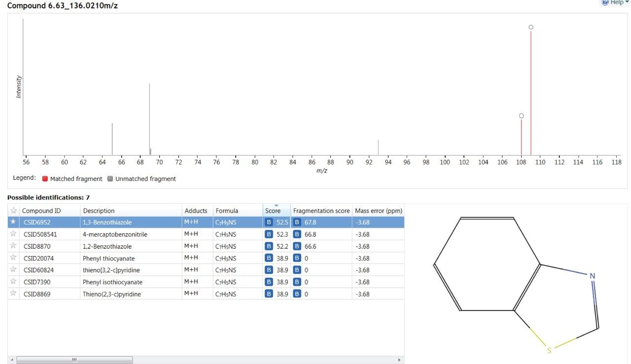The height and width of the screenshot is (364, 631).
Task: Click the scrollbar right arrow under table
Action: [x=399, y=360]
